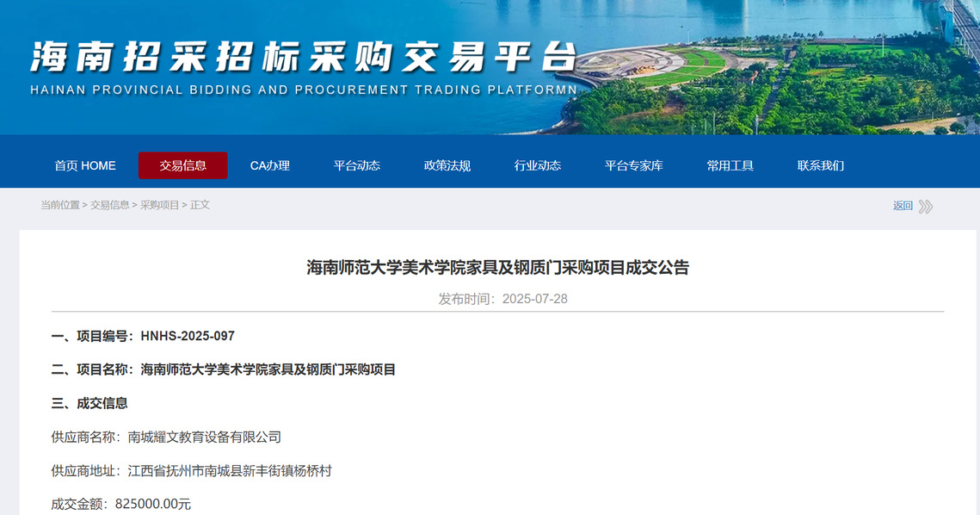Click 正文 at the breadcrumb end
This screenshot has width=980, height=515.
[x=200, y=205]
